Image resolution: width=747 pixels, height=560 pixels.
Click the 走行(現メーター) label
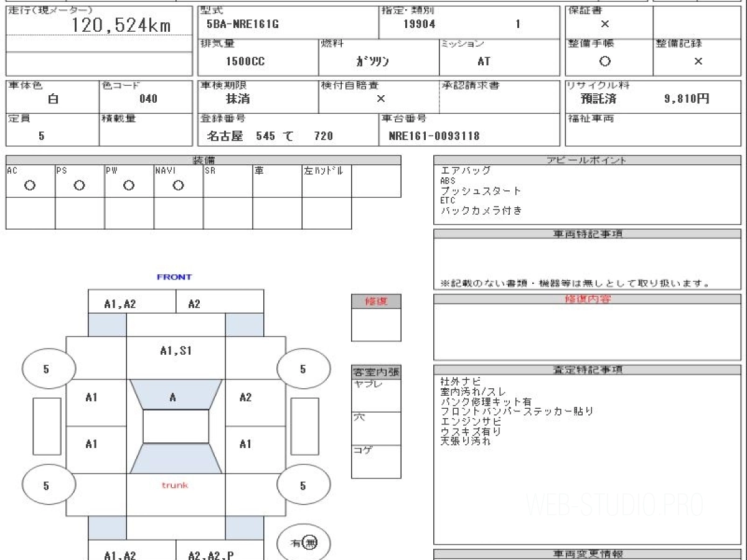50,11
